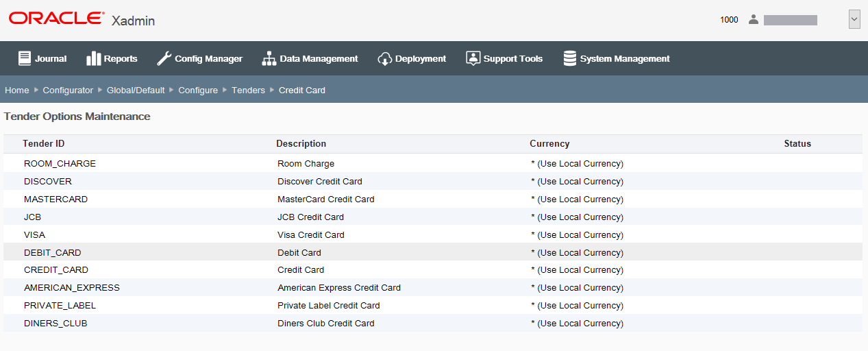Click the Status column header
The image size is (868, 351).
797,143
